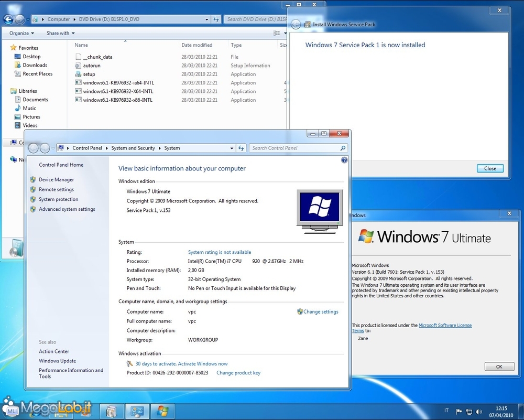Open the Organize menu
The width and height of the screenshot is (524, 420).
coord(21,33)
